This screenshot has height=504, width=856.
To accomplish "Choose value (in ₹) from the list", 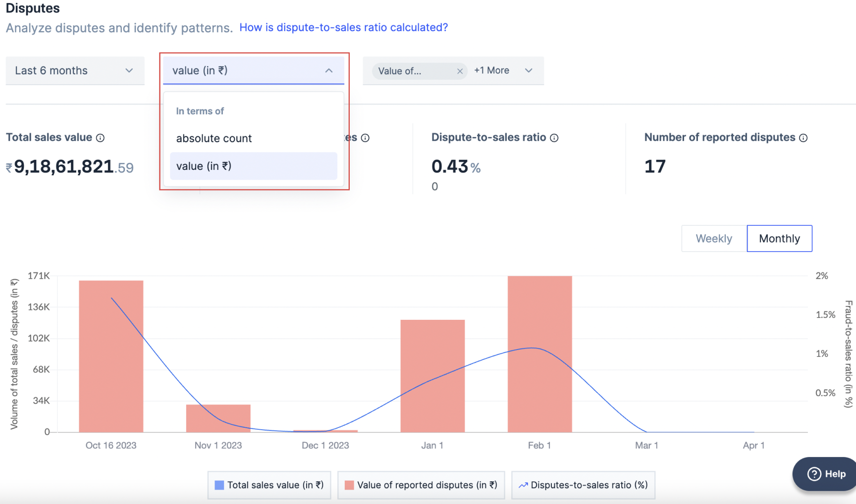I will coord(254,166).
